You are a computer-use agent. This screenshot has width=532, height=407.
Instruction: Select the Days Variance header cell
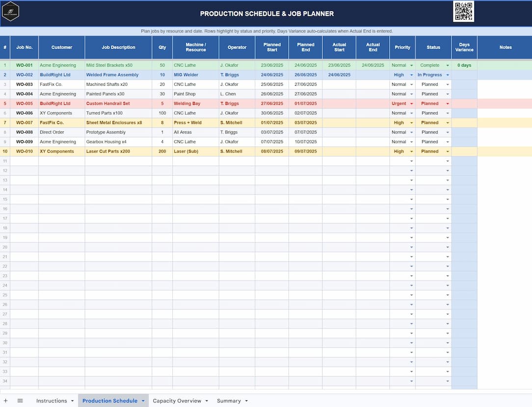coord(464,48)
